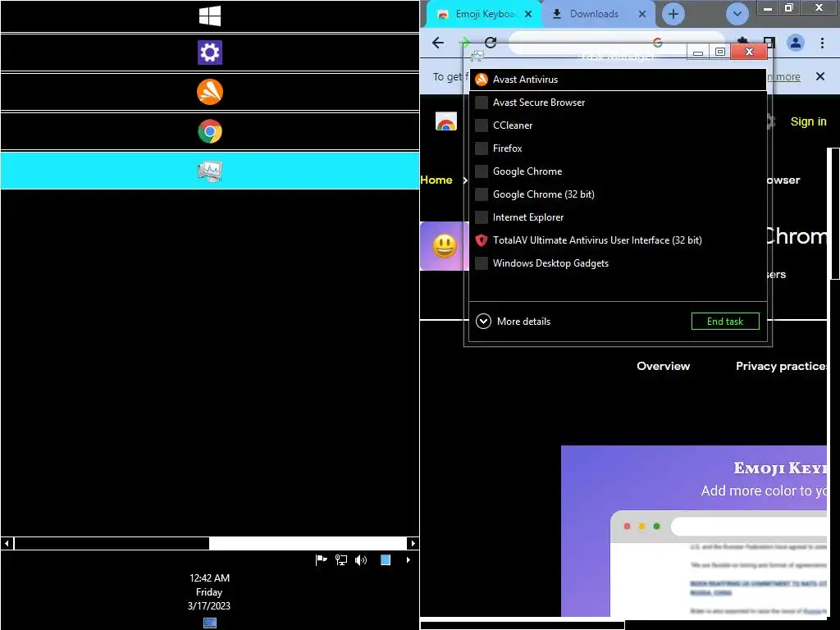Go back in Chrome
Image resolution: width=840 pixels, height=630 pixels.
tap(438, 43)
